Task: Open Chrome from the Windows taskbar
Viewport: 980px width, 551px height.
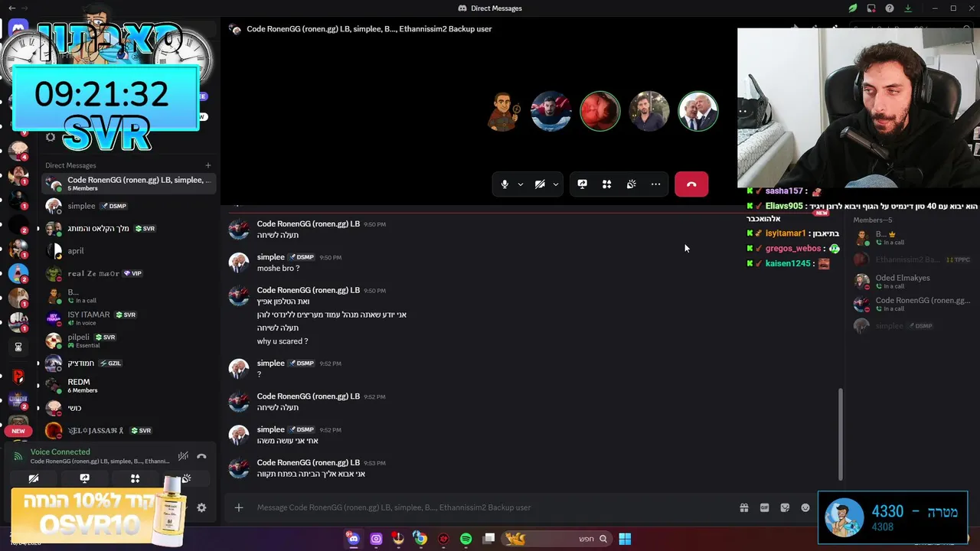Action: click(x=420, y=539)
